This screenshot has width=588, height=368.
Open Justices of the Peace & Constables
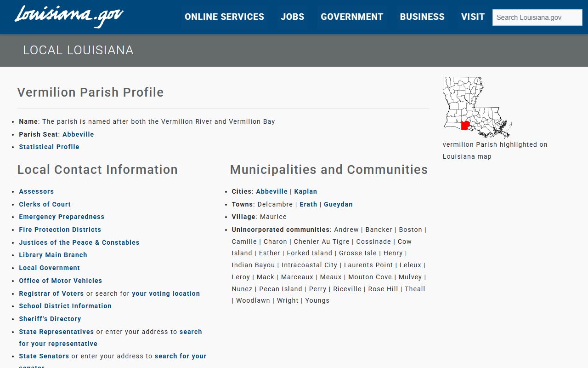click(x=79, y=242)
